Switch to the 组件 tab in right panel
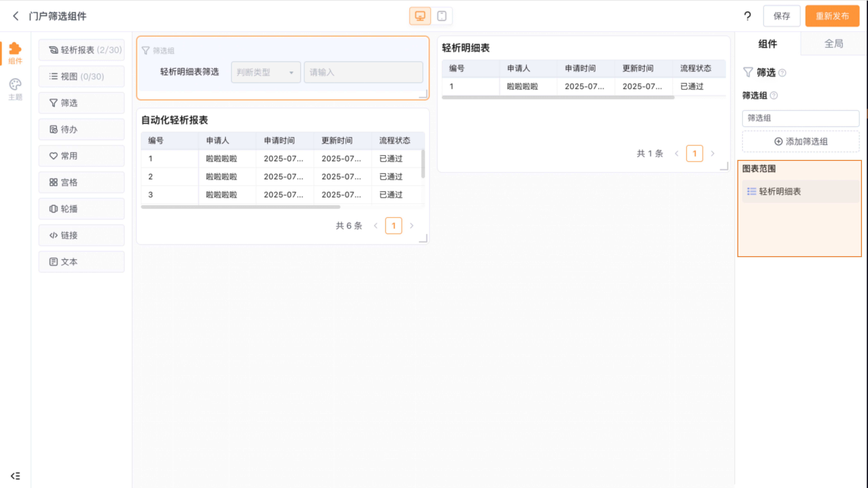 768,44
